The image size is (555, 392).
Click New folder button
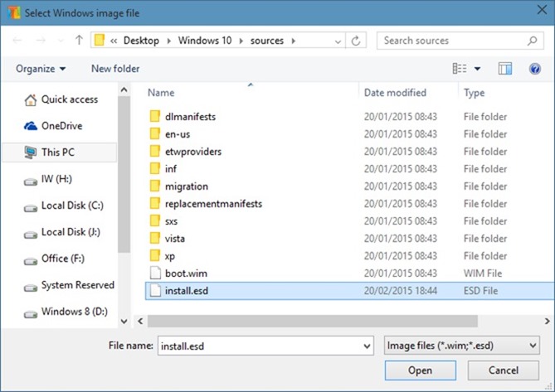tap(115, 69)
